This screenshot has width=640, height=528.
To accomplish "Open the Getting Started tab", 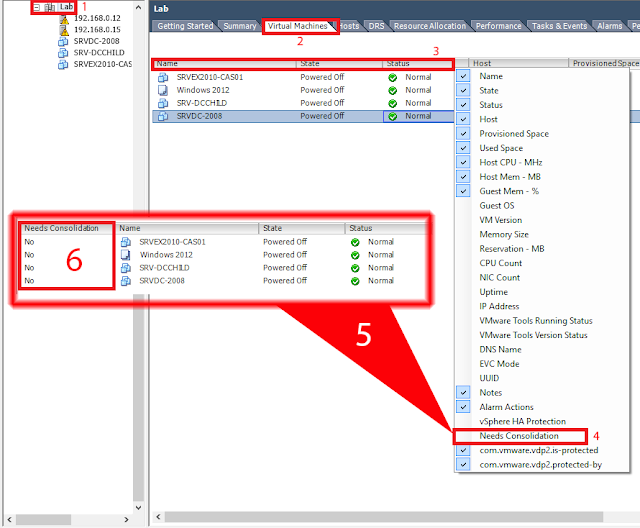I will coord(185,26).
